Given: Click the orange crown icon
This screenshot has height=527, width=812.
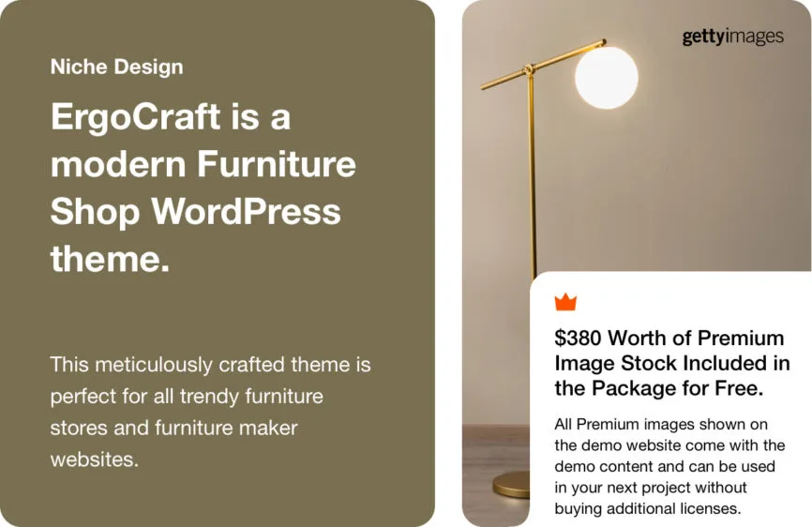Looking at the screenshot, I should point(565,302).
